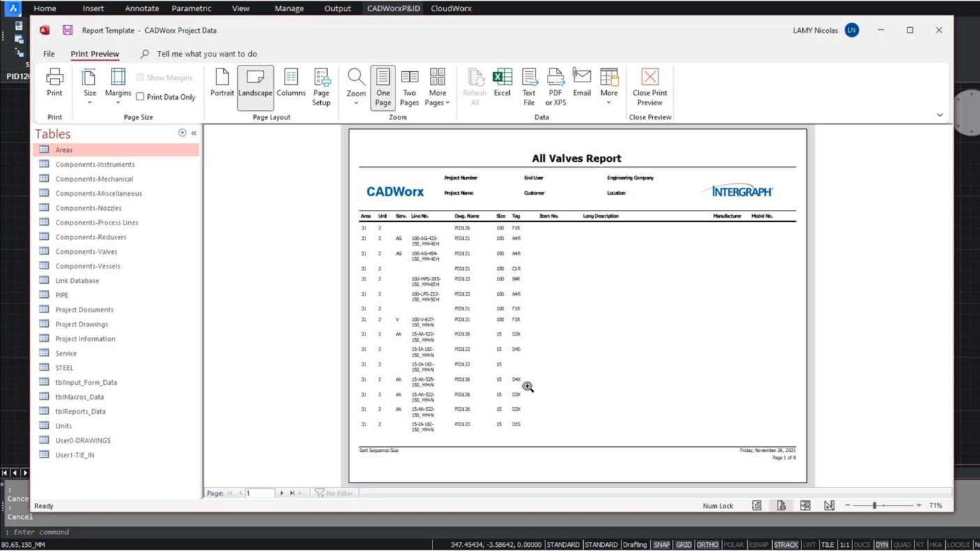Switch to Design View in the status bar
The image size is (980, 551).
pos(829,506)
